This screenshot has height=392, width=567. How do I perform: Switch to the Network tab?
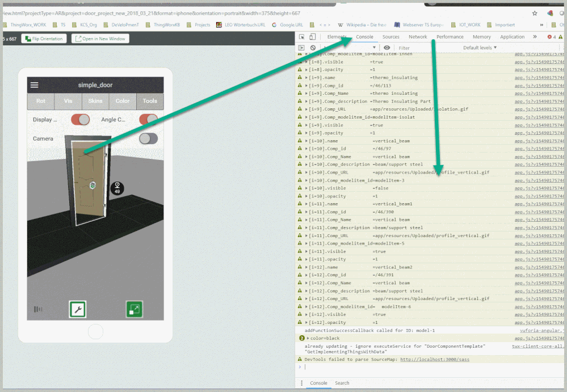[x=418, y=37]
